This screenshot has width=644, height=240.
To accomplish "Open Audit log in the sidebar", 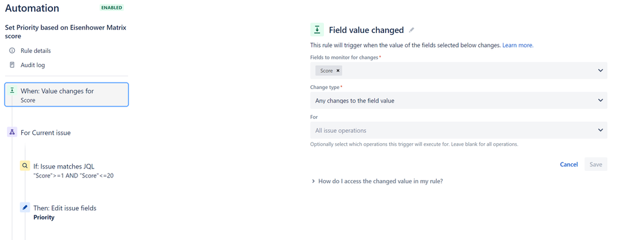I will tap(33, 65).
